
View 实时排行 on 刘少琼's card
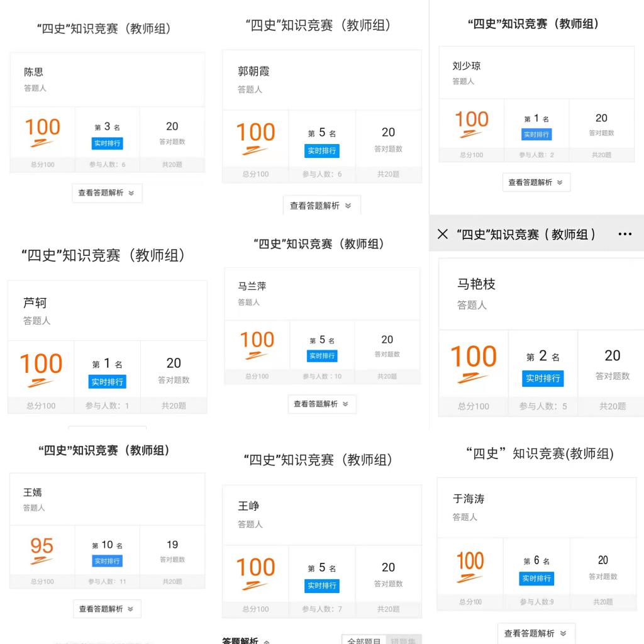pos(536,135)
